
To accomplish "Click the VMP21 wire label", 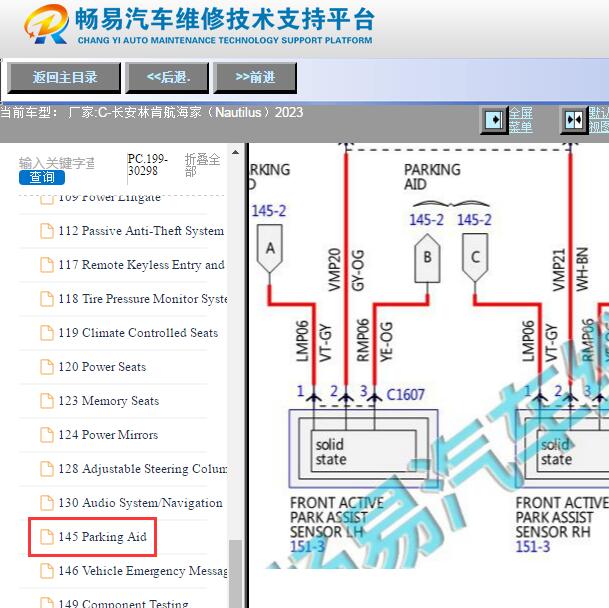I will [x=559, y=270].
